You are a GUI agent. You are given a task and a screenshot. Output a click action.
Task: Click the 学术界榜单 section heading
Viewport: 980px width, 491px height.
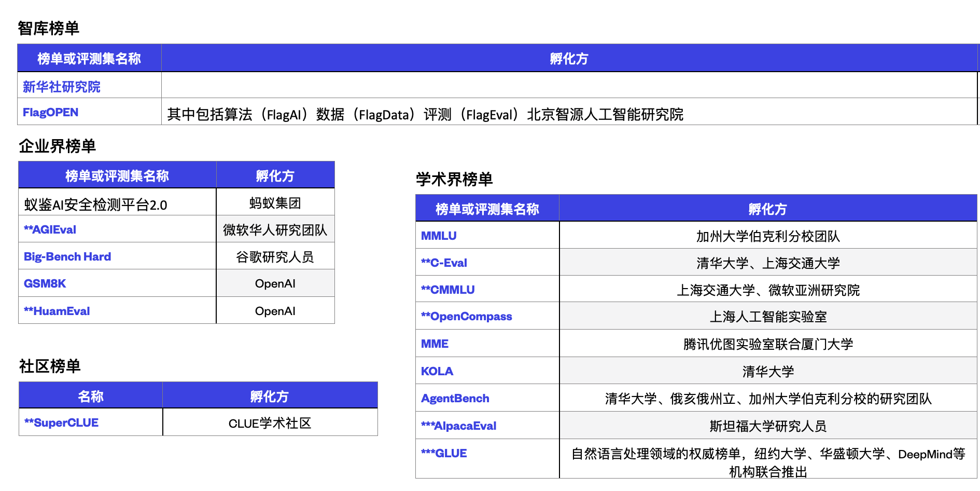pyautogui.click(x=454, y=179)
